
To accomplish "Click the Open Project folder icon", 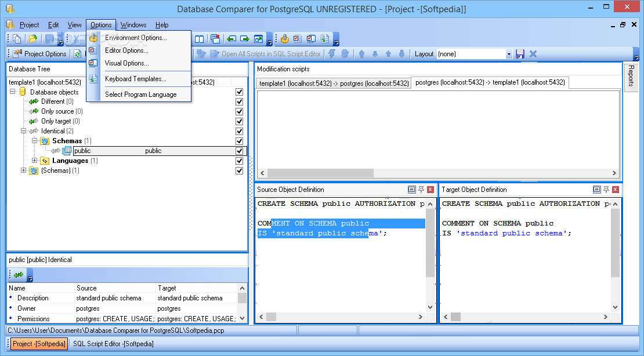I will (33, 39).
